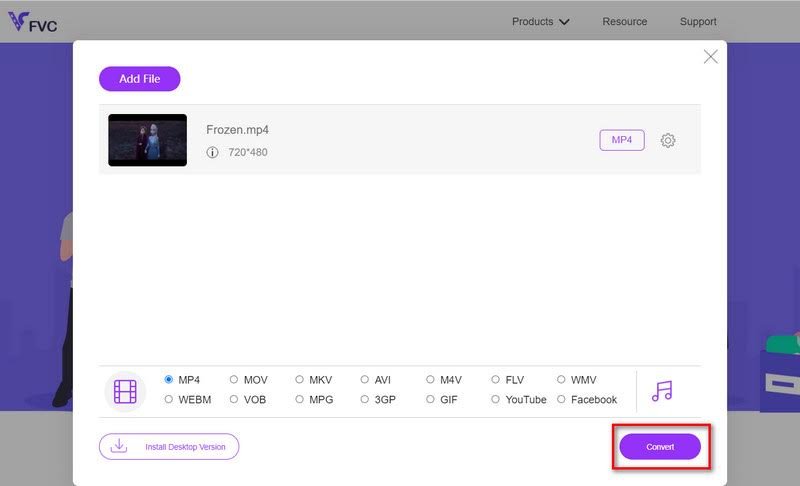Click the MP4 format badge on file row
Image resolution: width=800 pixels, height=486 pixels.
pos(622,140)
